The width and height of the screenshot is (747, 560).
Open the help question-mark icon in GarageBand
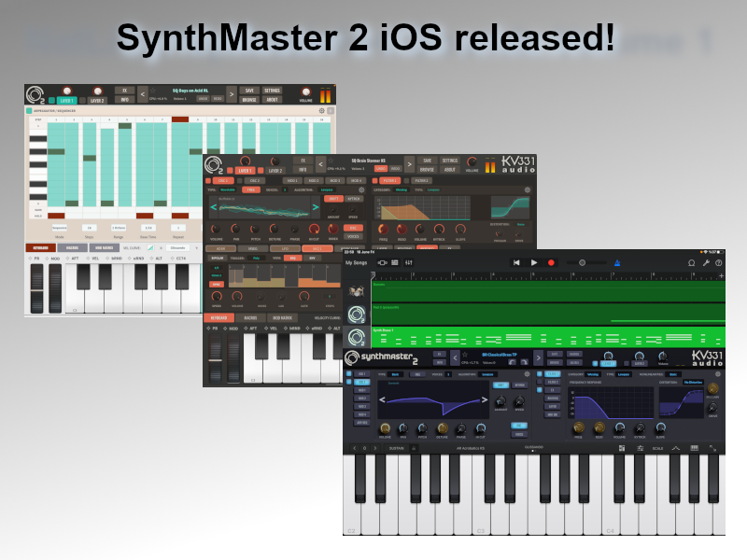(719, 262)
